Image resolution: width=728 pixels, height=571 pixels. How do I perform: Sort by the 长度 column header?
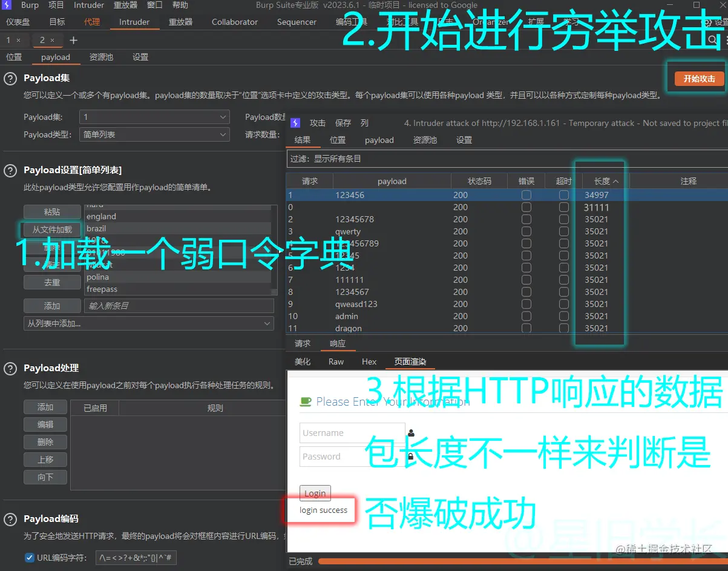coord(606,181)
